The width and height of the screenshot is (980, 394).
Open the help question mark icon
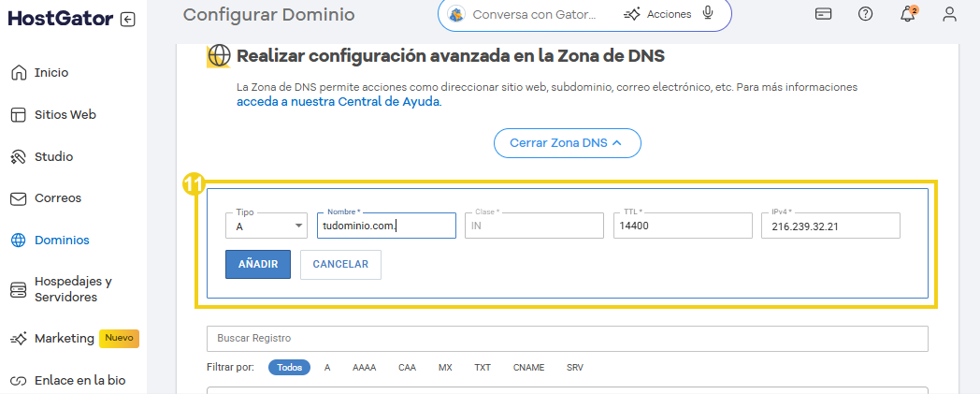[865, 14]
